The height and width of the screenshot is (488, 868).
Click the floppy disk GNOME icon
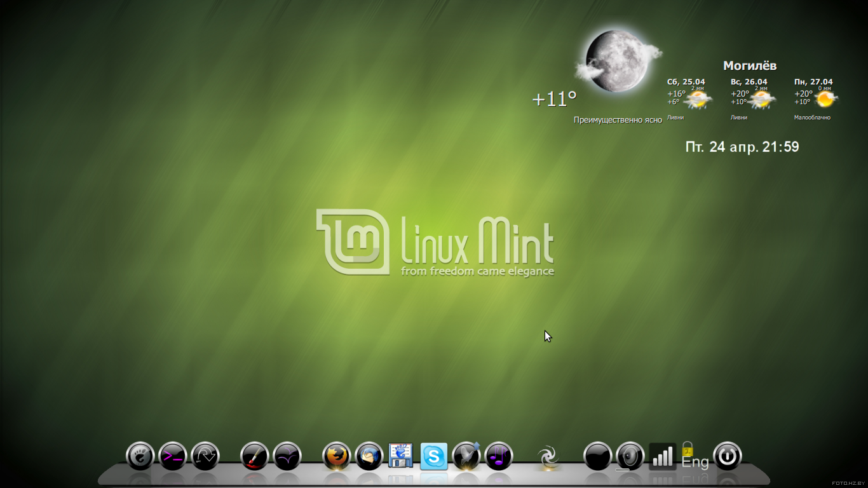click(401, 456)
